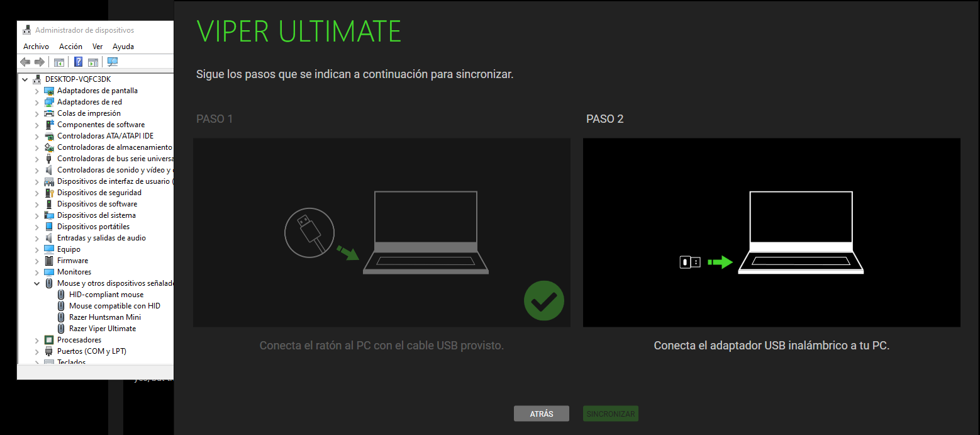Image resolution: width=980 pixels, height=435 pixels.
Task: Select HID-compliant mouse entry
Action: 106,295
